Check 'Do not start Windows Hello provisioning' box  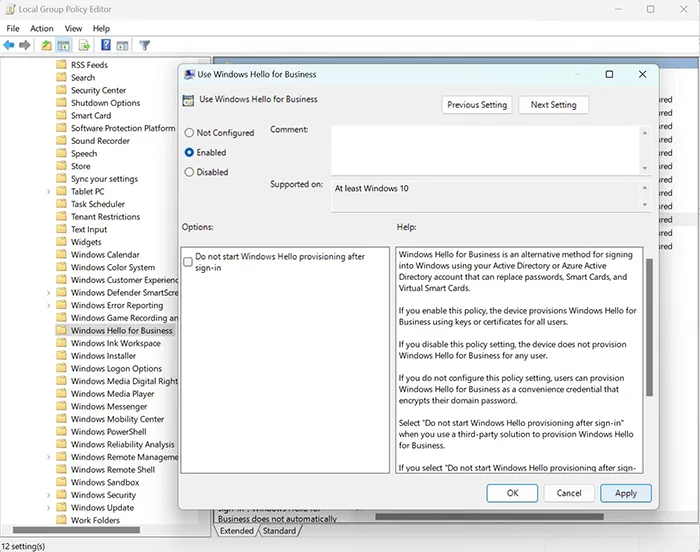click(188, 261)
